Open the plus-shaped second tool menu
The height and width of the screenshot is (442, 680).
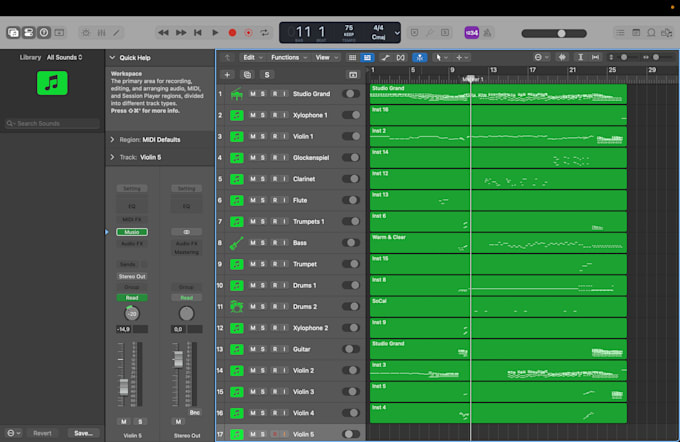461,57
